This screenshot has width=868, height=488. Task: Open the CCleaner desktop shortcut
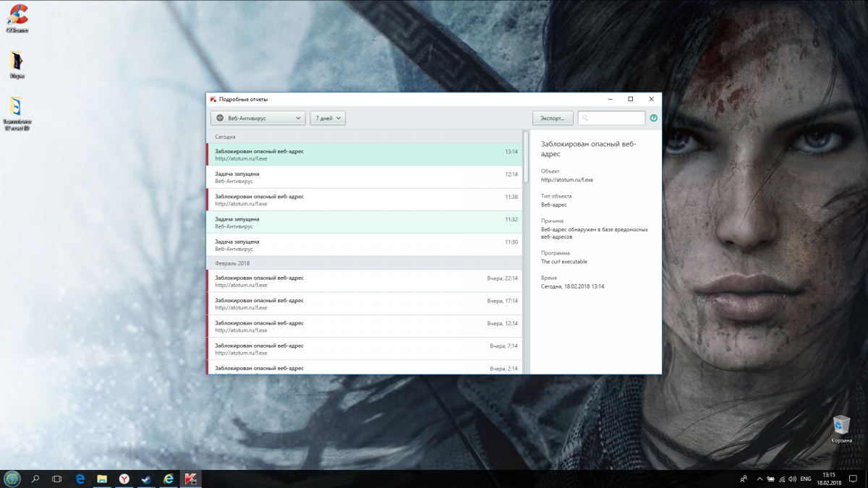click(x=16, y=17)
